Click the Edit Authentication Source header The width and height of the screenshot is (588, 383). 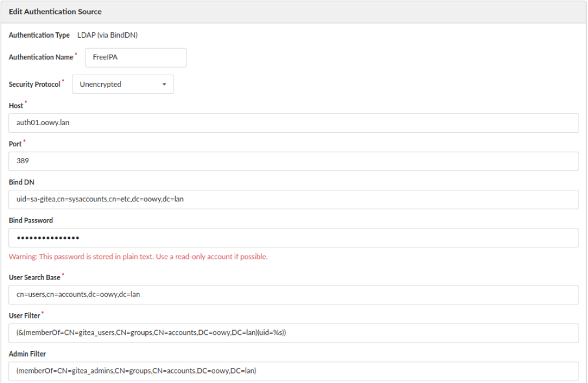point(55,12)
